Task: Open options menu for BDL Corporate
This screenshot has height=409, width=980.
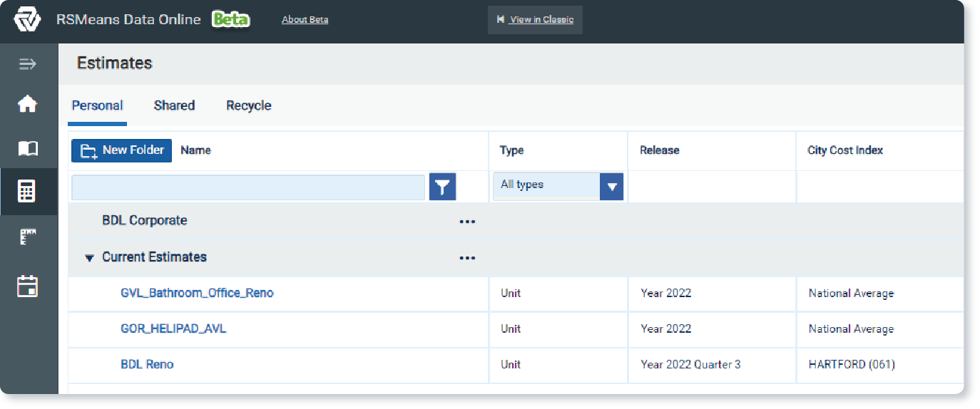Action: (467, 222)
